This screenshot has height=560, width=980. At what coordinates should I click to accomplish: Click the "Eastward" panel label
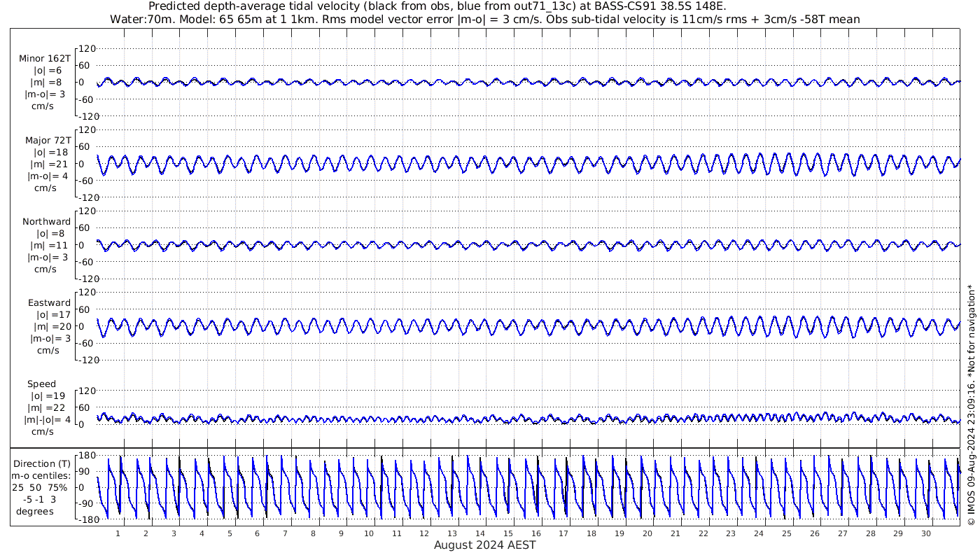click(x=49, y=303)
